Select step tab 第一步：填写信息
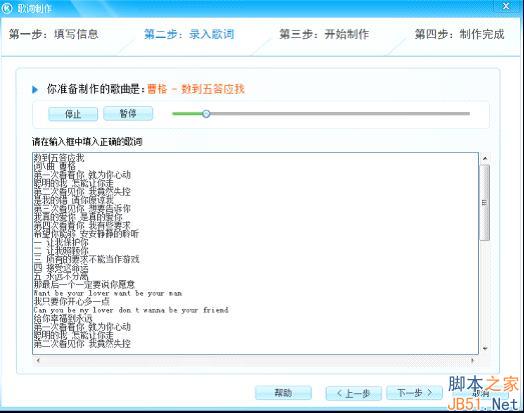This screenshot has height=413, width=524. pyautogui.click(x=53, y=34)
